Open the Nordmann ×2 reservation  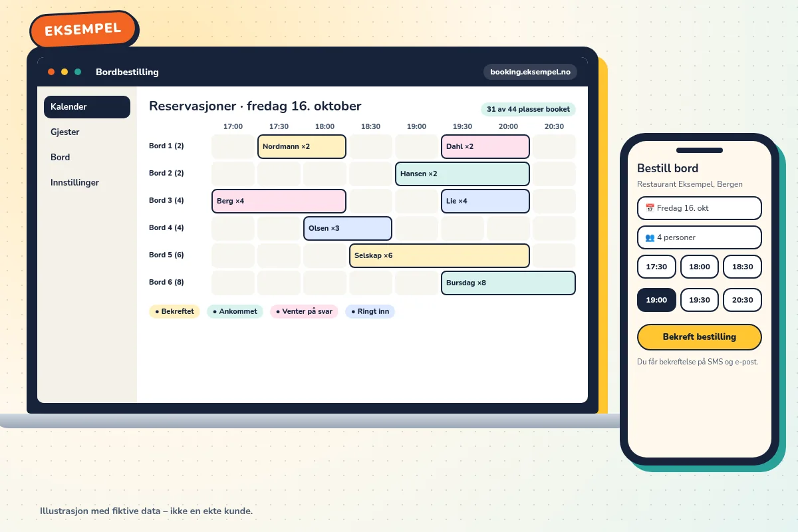click(302, 146)
